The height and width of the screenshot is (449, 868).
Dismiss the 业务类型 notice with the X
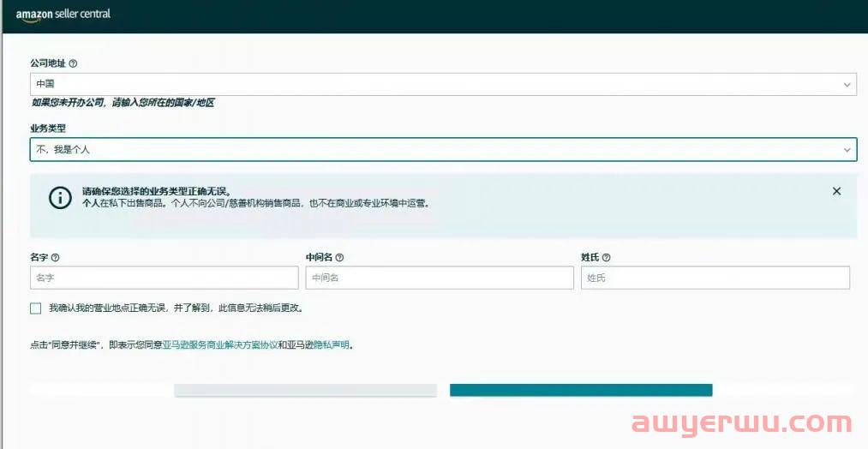pyautogui.click(x=836, y=191)
